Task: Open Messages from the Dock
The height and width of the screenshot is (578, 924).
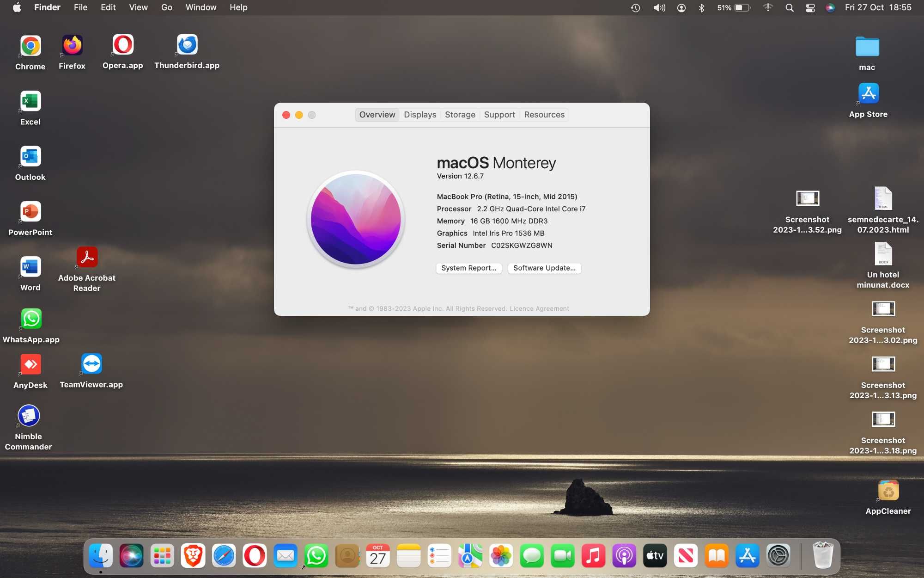Action: click(x=532, y=555)
